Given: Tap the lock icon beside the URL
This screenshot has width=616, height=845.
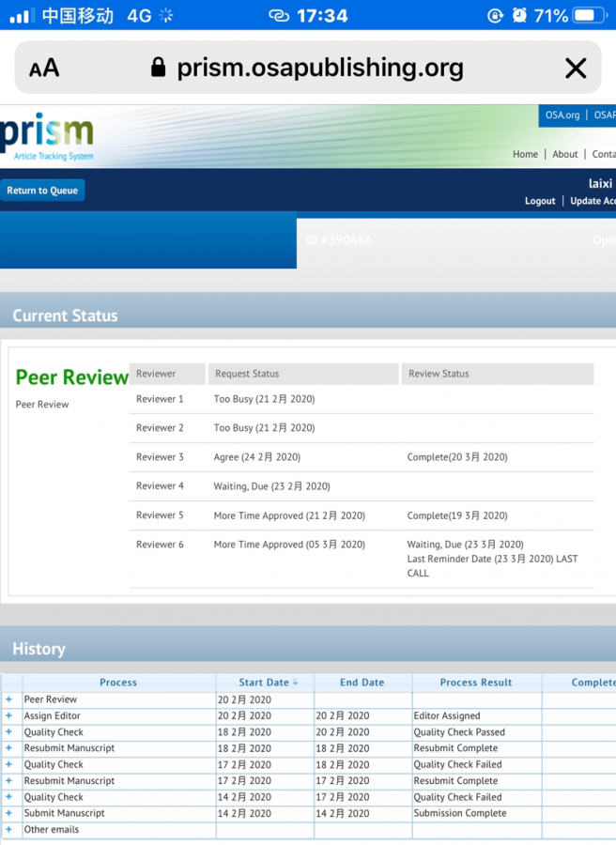Looking at the screenshot, I should click(158, 68).
